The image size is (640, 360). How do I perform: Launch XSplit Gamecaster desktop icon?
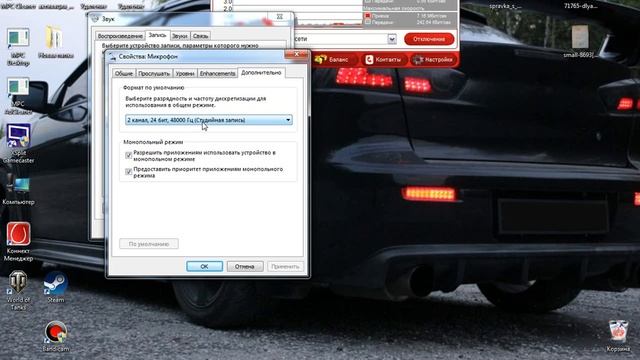18,136
